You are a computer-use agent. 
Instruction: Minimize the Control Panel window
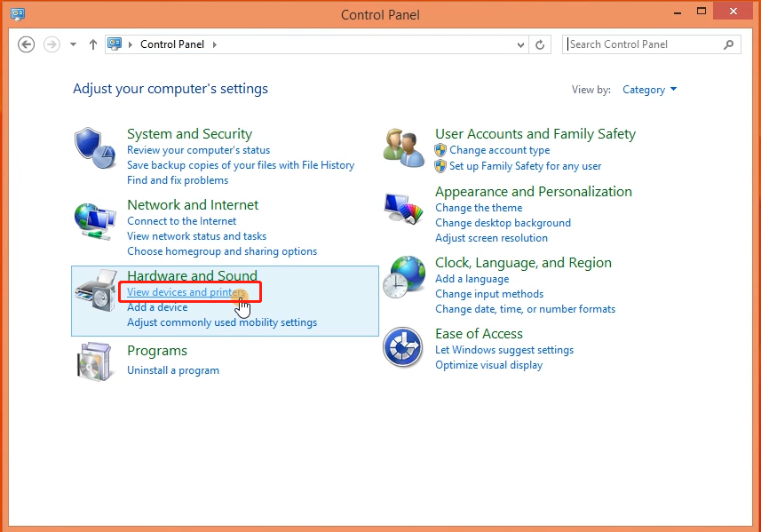[678, 12]
